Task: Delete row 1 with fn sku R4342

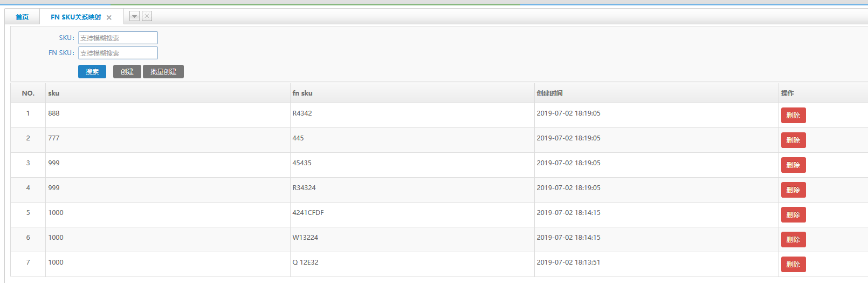Action: 793,116
